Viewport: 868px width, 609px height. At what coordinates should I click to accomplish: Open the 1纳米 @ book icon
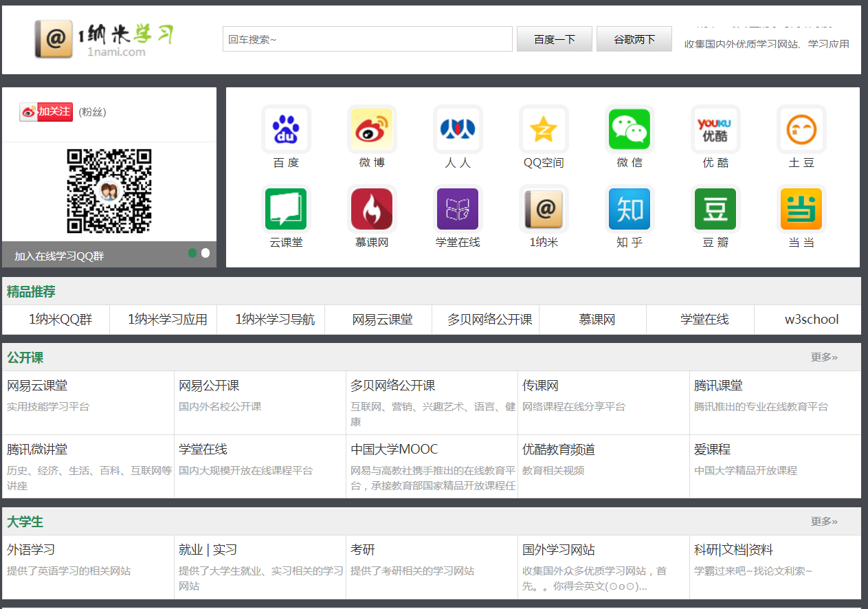pos(544,209)
